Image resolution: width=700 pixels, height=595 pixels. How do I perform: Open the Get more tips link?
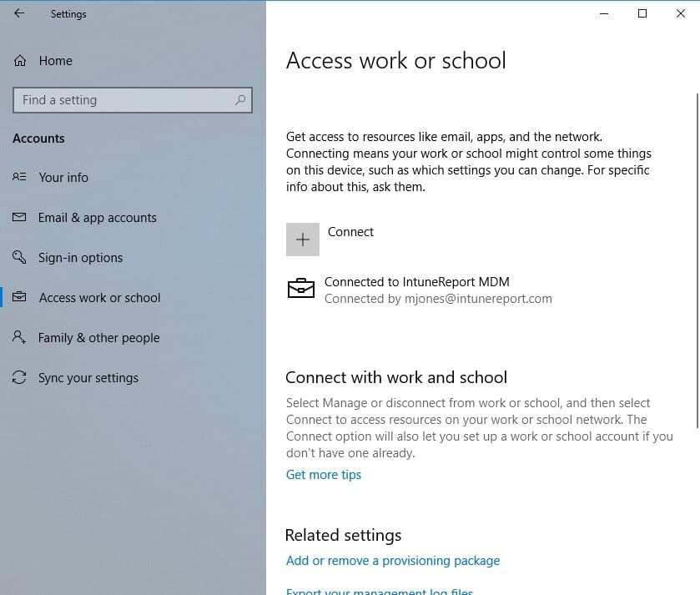coord(323,474)
